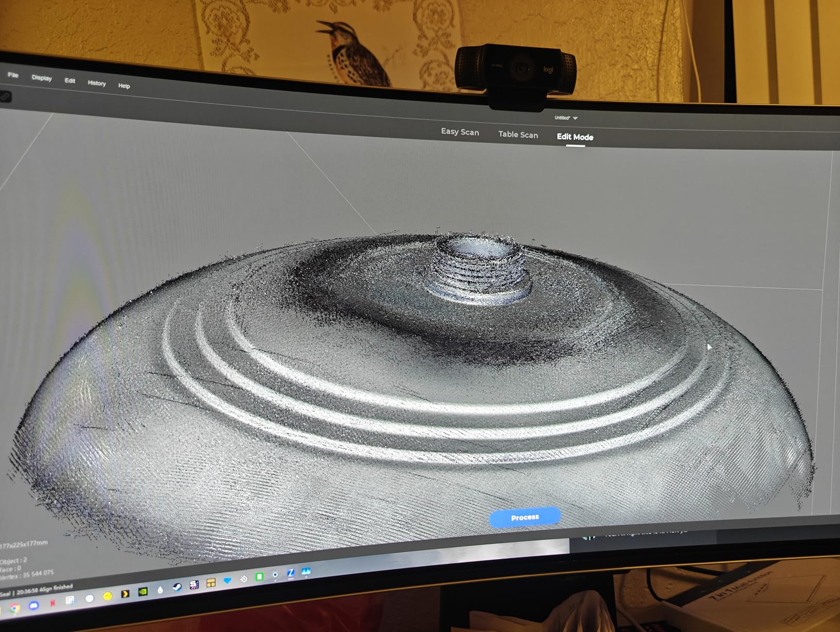Open Plex from the taskbar
Viewport: 840px width, 632px height.
click(x=125, y=594)
